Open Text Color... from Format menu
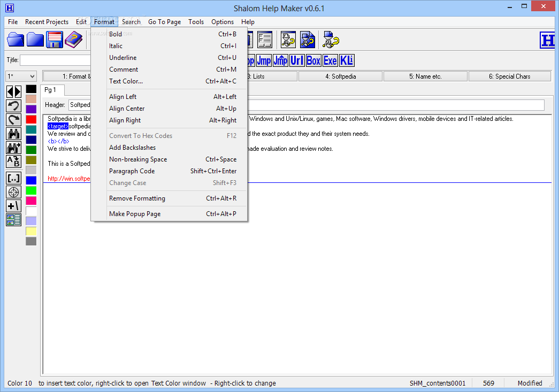Screen dimensions: 559x392 (x=170, y=81)
